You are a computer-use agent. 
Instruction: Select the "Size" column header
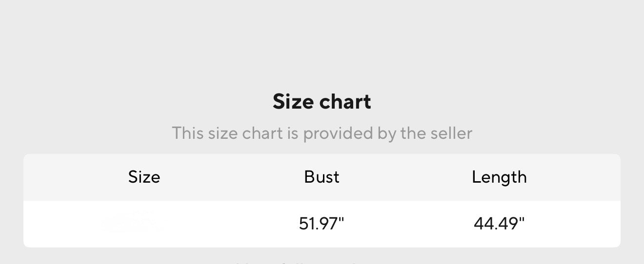144,177
